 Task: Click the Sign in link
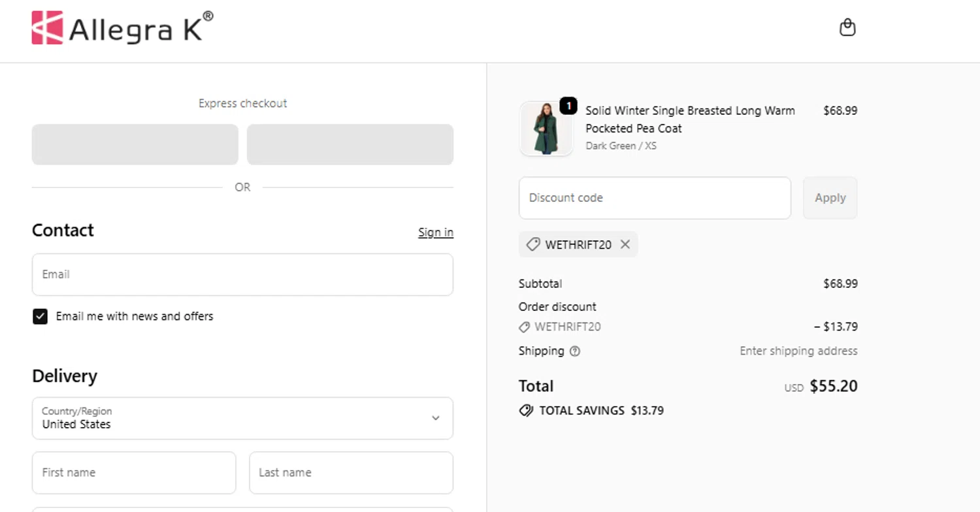click(436, 232)
